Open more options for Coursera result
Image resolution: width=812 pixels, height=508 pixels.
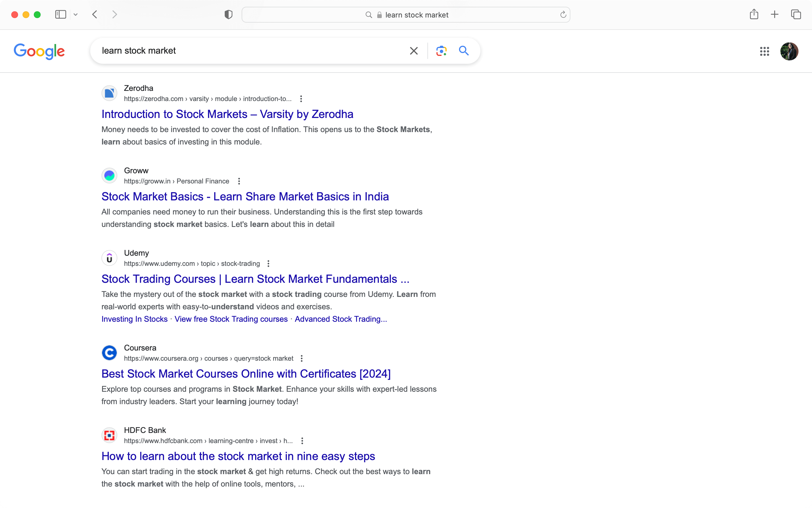click(x=302, y=358)
